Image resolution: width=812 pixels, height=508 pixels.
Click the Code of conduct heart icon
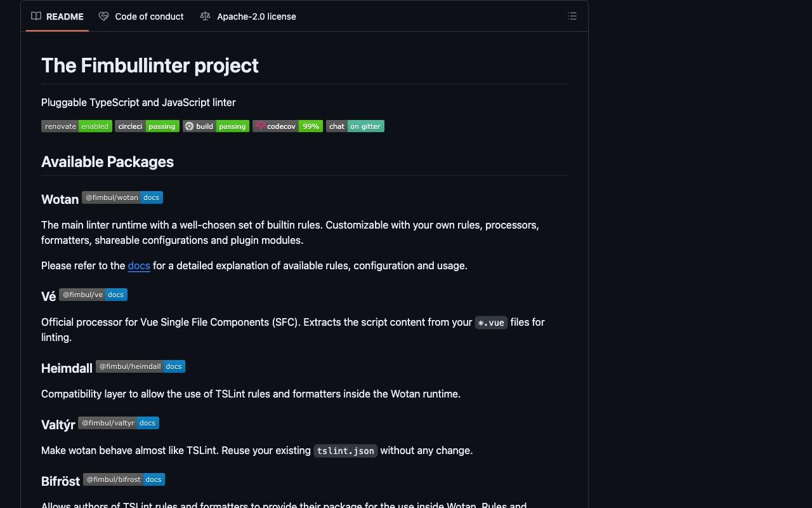tap(103, 17)
